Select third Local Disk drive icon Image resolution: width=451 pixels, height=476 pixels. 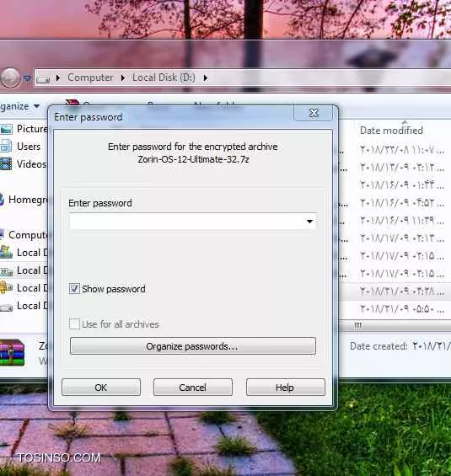(x=7, y=287)
